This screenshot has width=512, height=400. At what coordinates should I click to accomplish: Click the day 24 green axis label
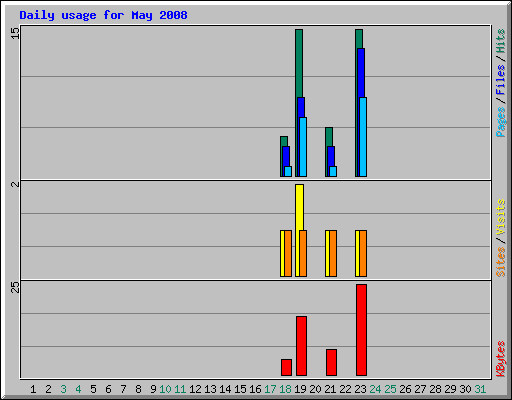[375, 389]
